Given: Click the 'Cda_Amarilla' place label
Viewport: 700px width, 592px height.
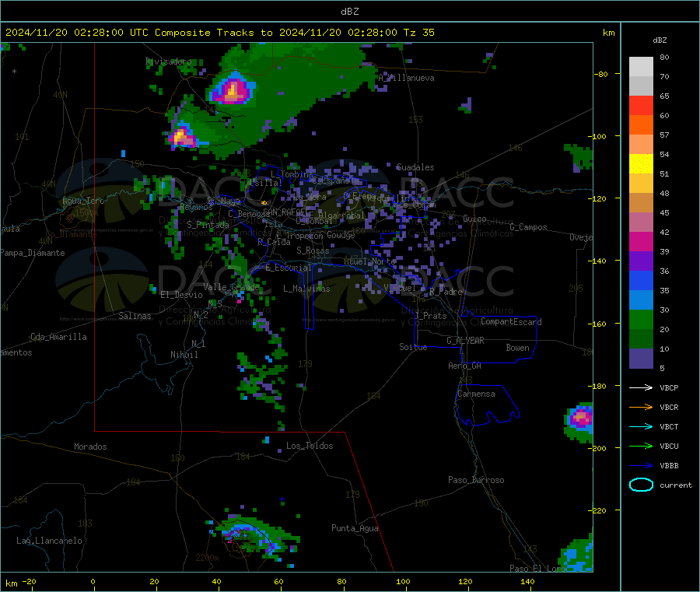Looking at the screenshot, I should (58, 337).
